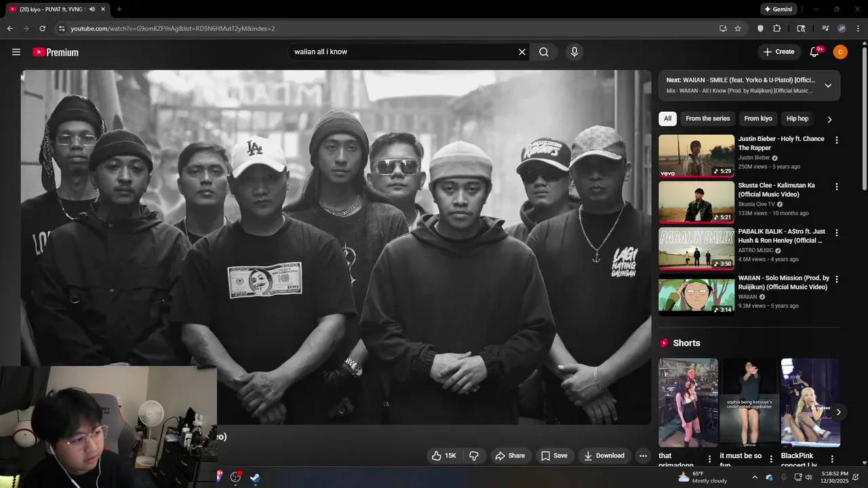The height and width of the screenshot is (488, 868).
Task: Open options for PABALIK BALIK video
Action: pos(836,232)
